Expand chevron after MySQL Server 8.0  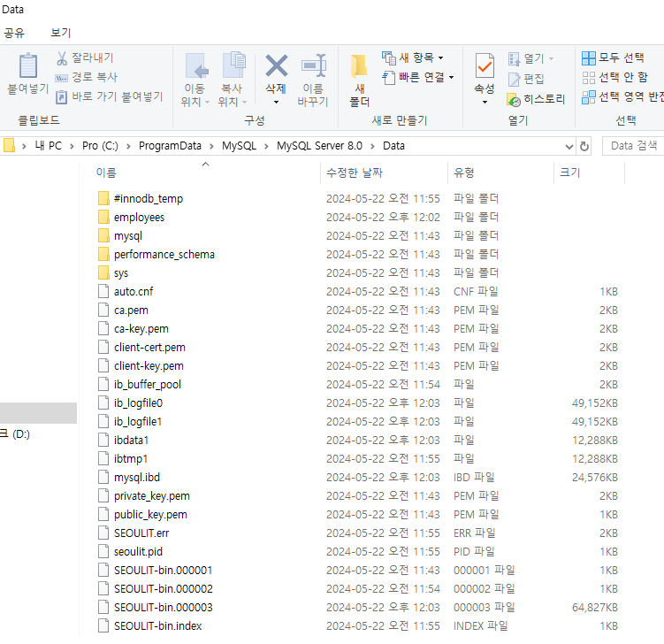tap(372, 146)
